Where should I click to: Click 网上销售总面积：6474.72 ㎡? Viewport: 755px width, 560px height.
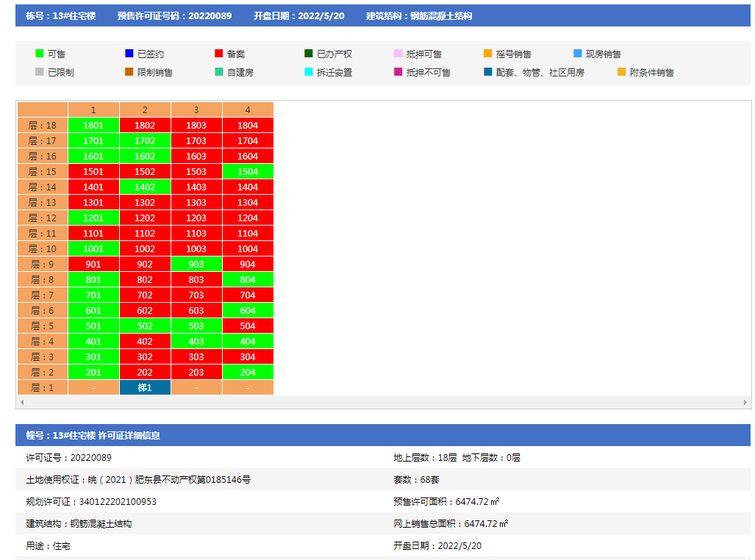pos(451,524)
